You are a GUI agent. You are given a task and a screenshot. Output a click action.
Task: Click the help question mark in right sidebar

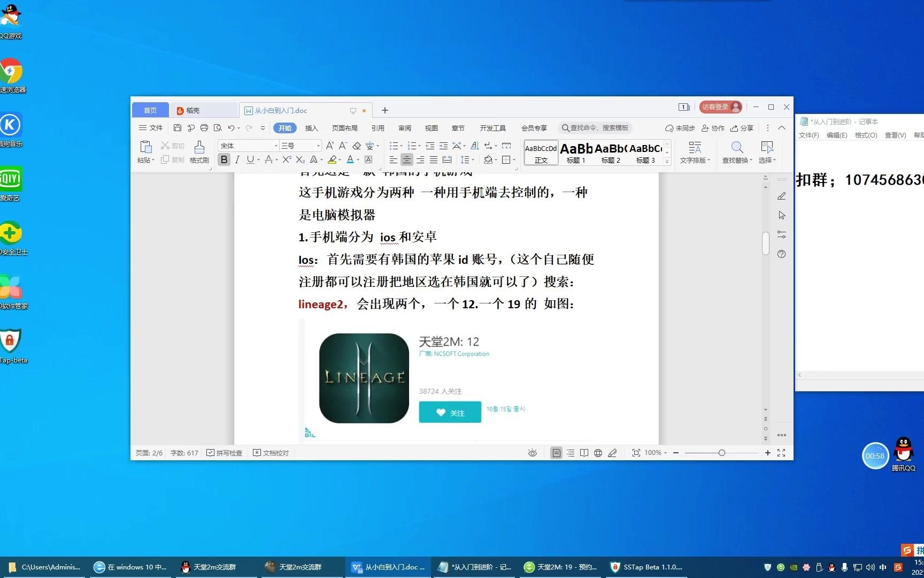[x=782, y=254]
